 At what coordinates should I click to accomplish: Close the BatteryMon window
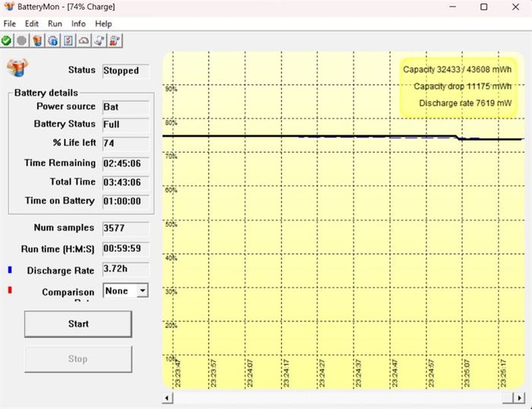pyautogui.click(x=515, y=7)
